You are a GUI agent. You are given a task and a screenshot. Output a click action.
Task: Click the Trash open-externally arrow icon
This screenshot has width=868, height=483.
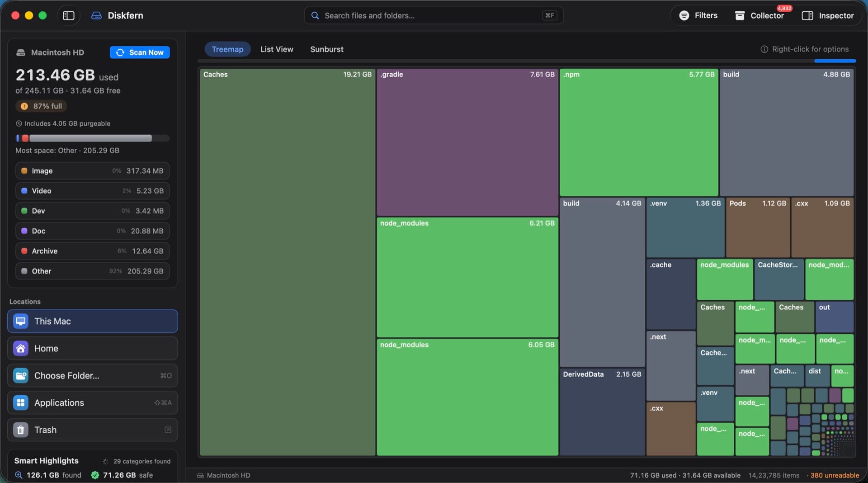(x=168, y=430)
